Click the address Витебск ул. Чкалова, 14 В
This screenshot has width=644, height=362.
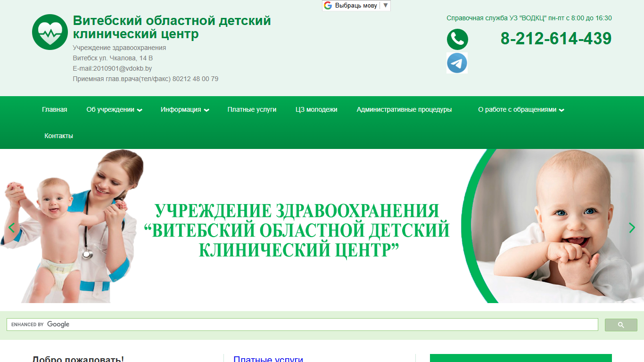coord(113,58)
